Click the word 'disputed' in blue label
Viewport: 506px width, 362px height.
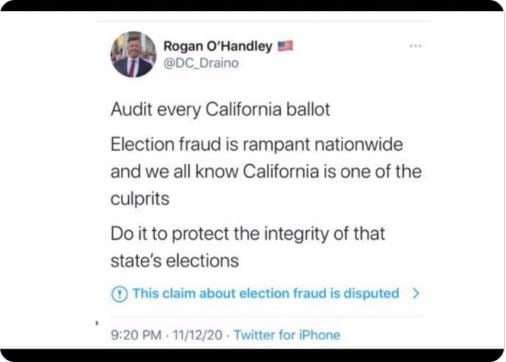point(371,293)
